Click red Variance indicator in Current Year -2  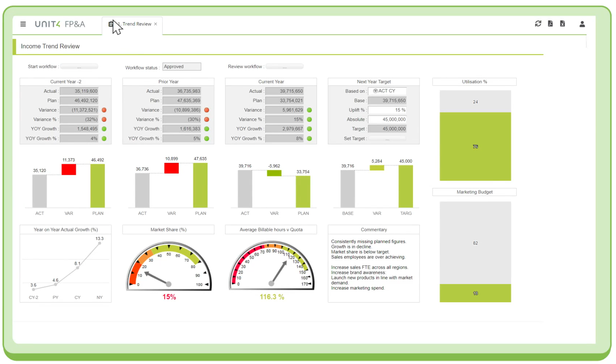104,110
